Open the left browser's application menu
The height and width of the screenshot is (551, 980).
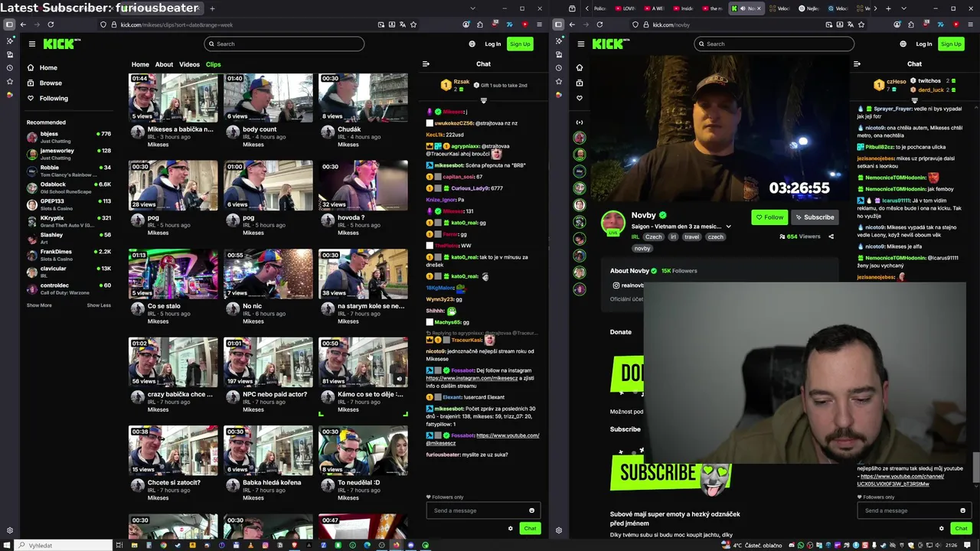(x=539, y=24)
